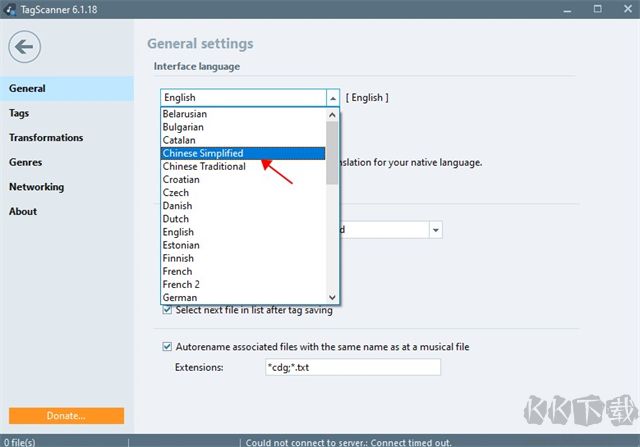Maximize the TagScanner window
Image resolution: width=640 pixels, height=447 pixels.
pyautogui.click(x=598, y=9)
